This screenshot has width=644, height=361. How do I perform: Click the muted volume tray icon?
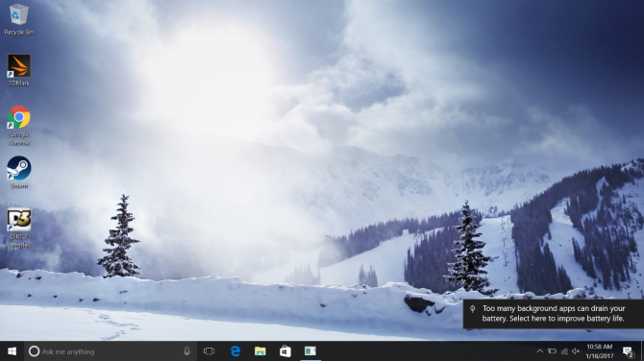576,351
